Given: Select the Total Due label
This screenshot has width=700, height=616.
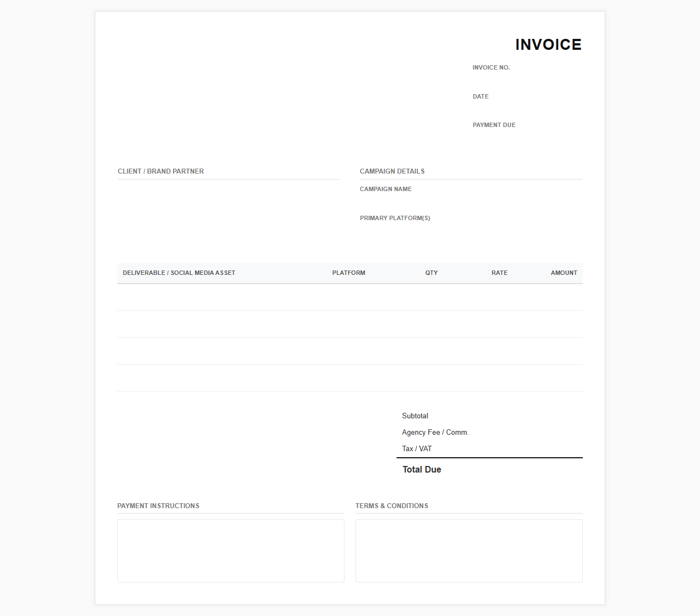Looking at the screenshot, I should 422,470.
